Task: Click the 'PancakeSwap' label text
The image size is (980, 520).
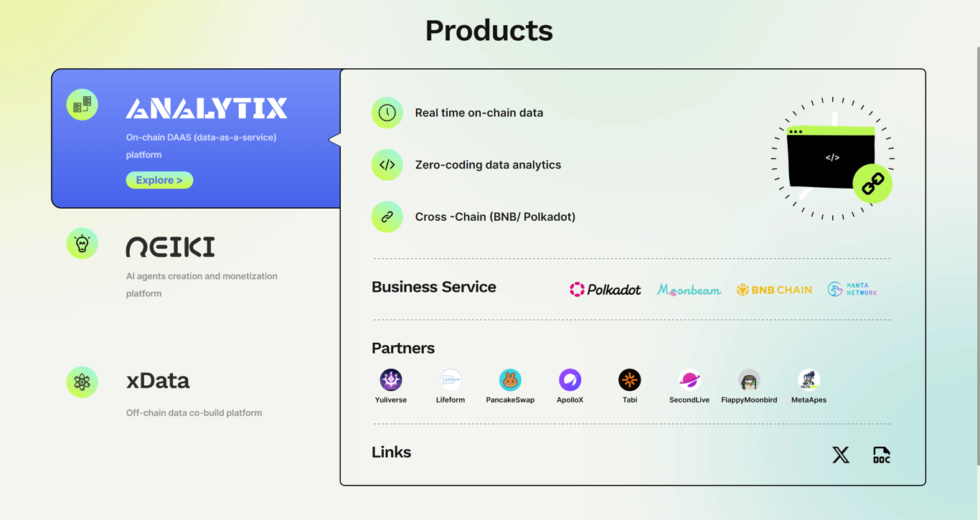Action: point(510,400)
